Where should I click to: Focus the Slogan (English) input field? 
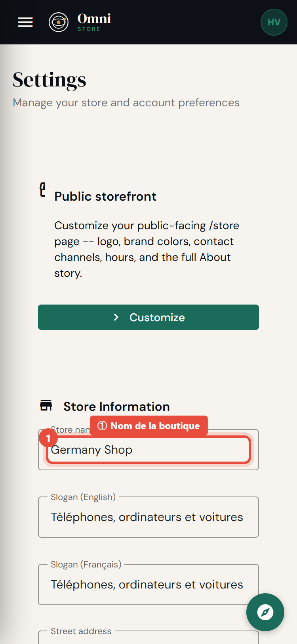pos(148,517)
